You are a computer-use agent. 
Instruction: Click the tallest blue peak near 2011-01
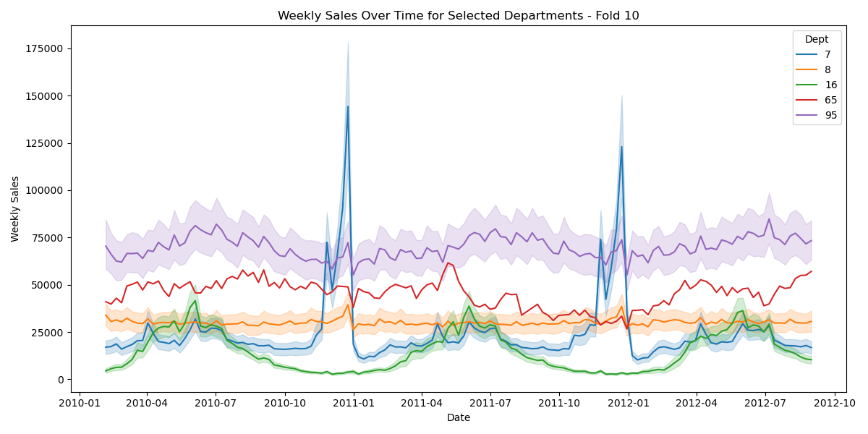pos(348,106)
